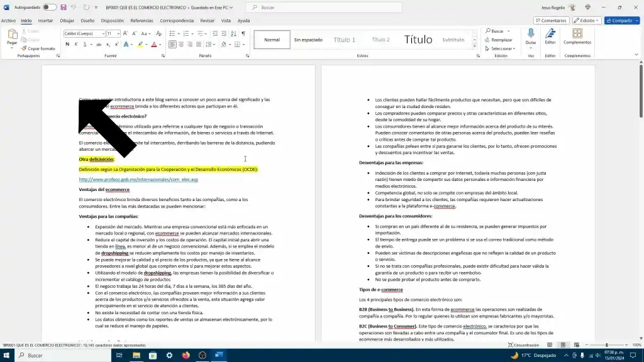Open File Explorer from the taskbar
The height and width of the screenshot is (362, 644).
[x=136, y=356]
